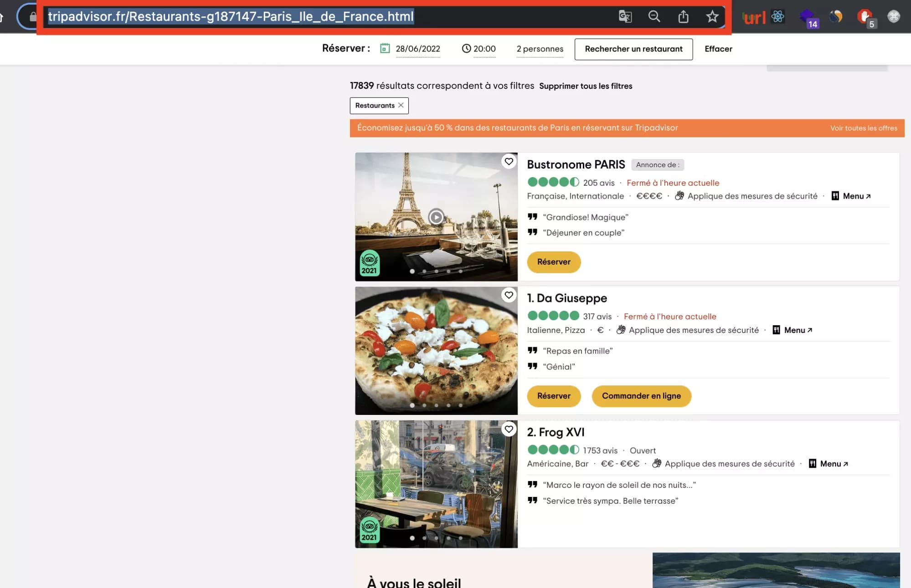The width and height of the screenshot is (911, 588).
Task: Open the Menu link for Da Giuseppe
Action: 798,330
